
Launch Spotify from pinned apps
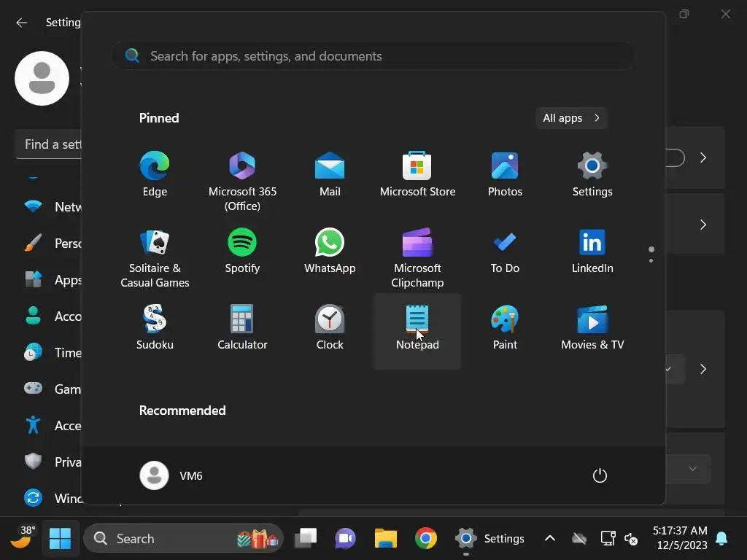pos(242,251)
